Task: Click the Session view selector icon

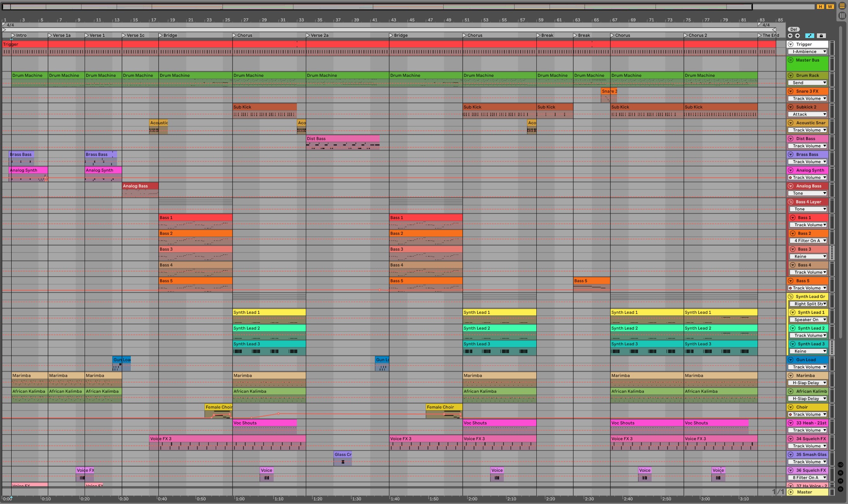Action: 842,16
